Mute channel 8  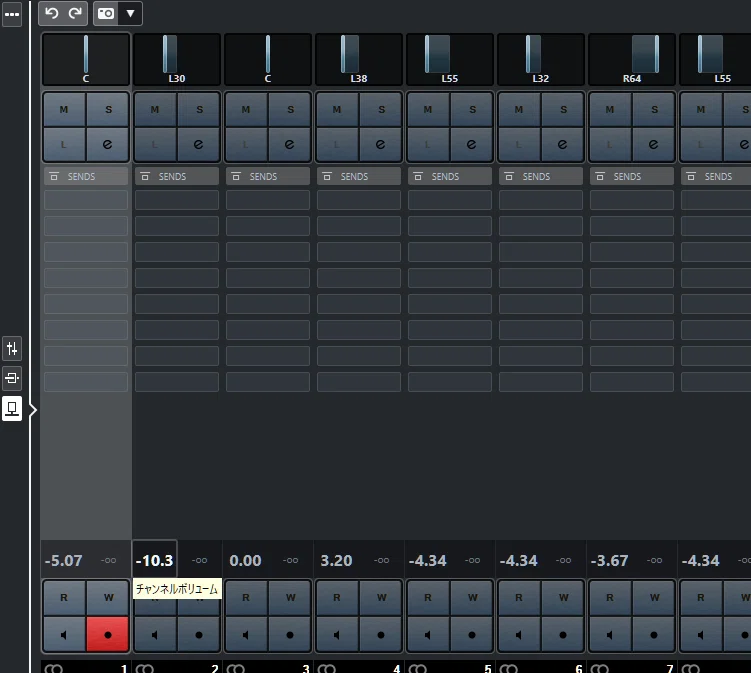701,109
